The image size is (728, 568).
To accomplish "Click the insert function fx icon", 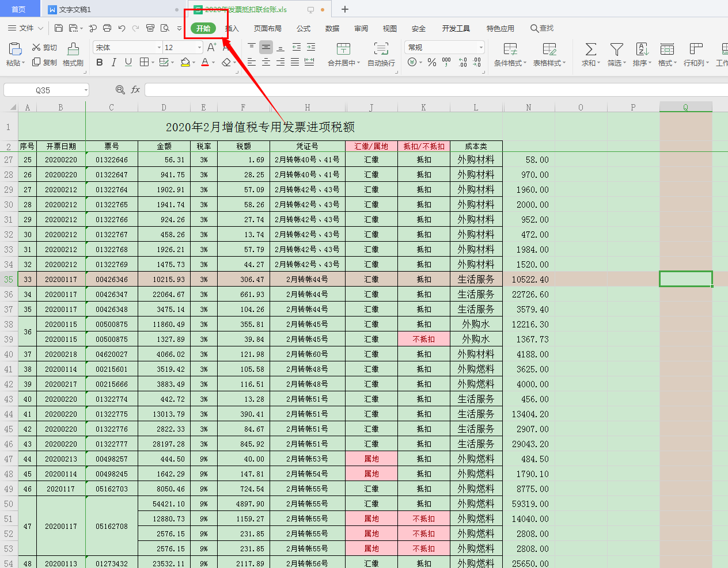I will [135, 90].
